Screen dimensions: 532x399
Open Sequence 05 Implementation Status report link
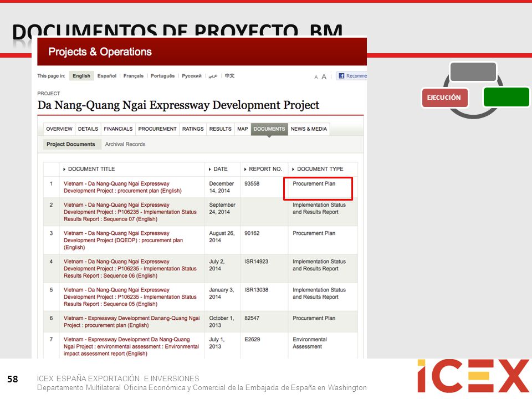pos(130,297)
